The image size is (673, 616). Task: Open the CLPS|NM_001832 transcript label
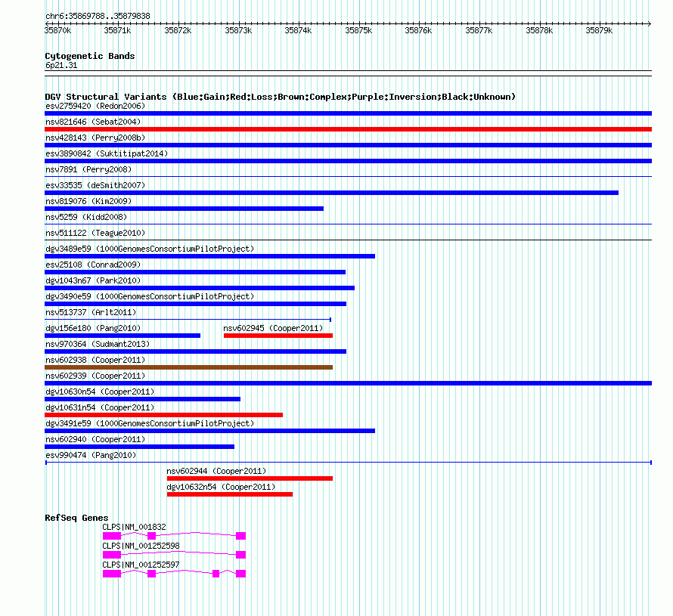pos(134,527)
